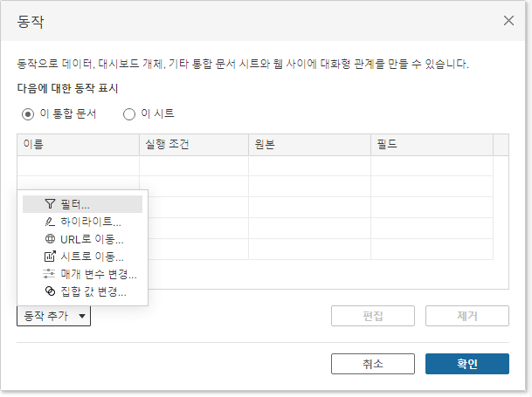532x397 pixels.
Task: Click the 실행 조건 column header
Action: 194,145
